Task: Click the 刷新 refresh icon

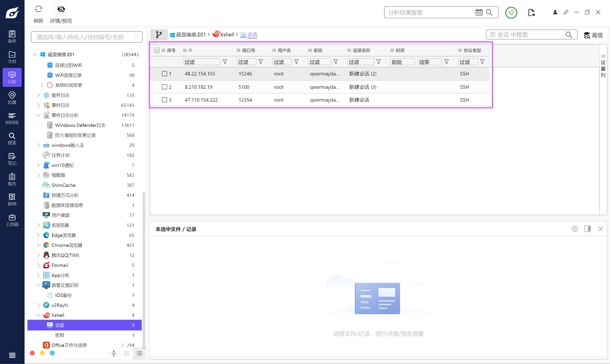Action: pyautogui.click(x=39, y=9)
